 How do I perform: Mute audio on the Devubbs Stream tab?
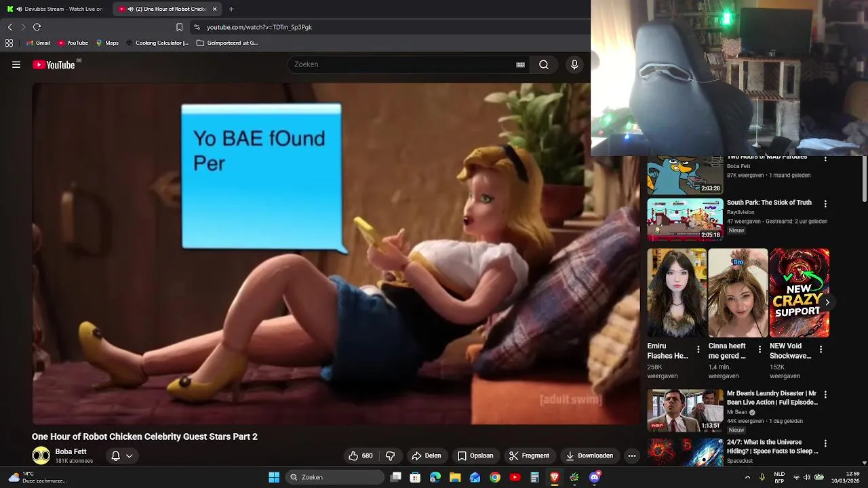point(19,9)
